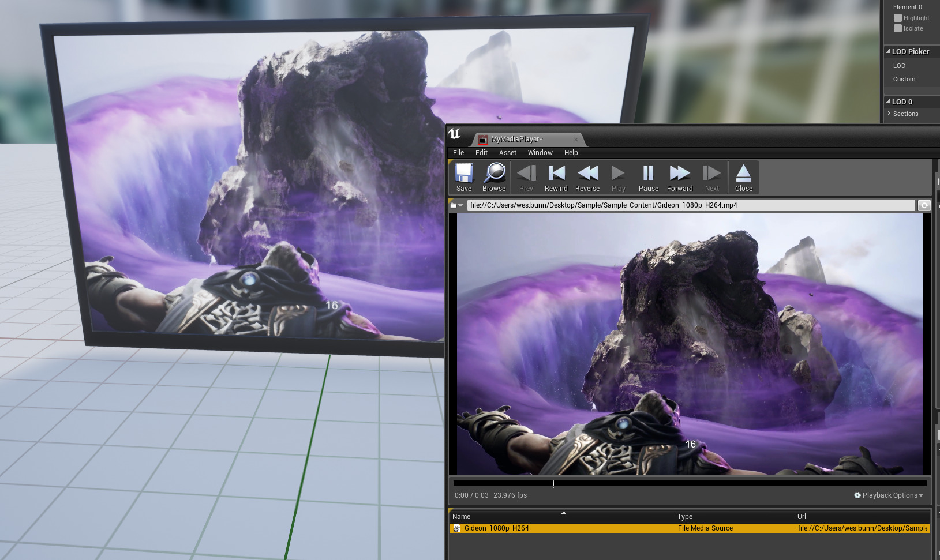
Task: Tick the Isolate checkbox
Action: click(x=898, y=28)
